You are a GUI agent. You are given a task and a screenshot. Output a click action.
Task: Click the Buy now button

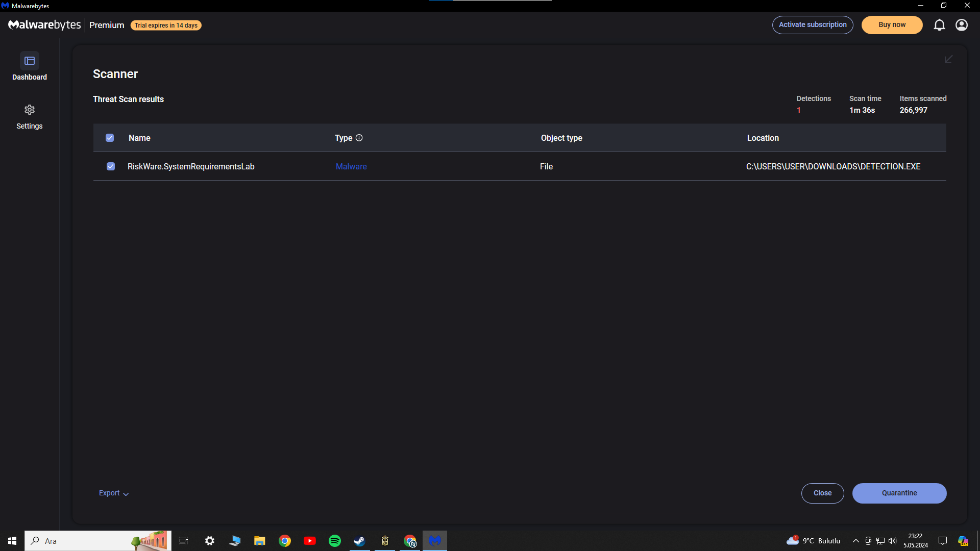pos(892,25)
